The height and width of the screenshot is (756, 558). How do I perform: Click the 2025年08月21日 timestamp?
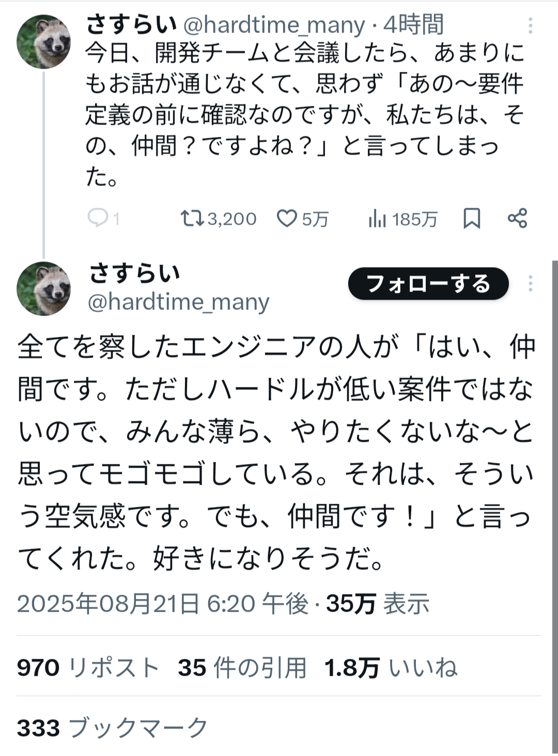(162, 604)
